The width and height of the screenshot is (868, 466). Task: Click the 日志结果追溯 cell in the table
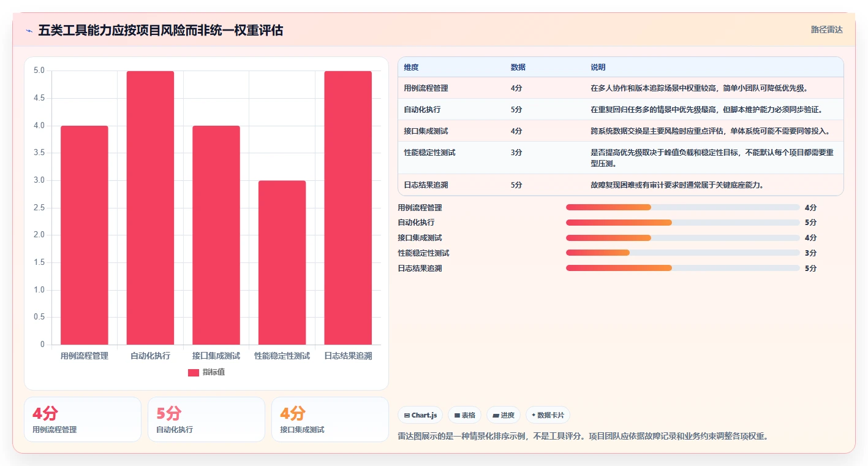coord(426,185)
